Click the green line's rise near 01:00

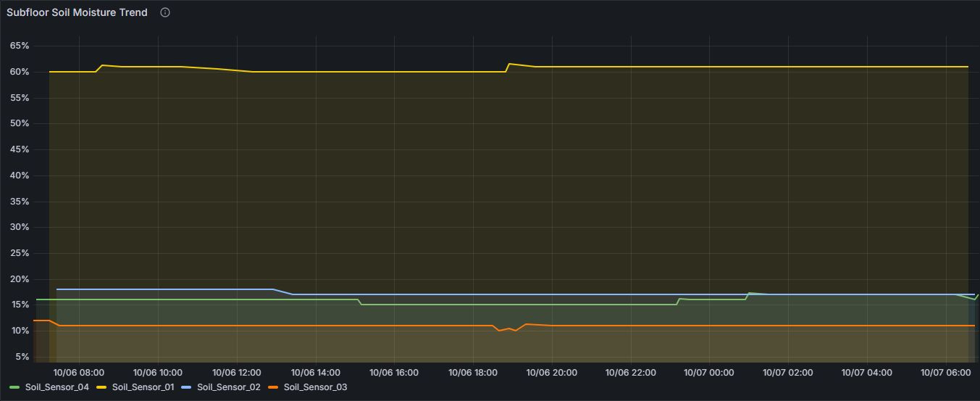[x=748, y=295]
